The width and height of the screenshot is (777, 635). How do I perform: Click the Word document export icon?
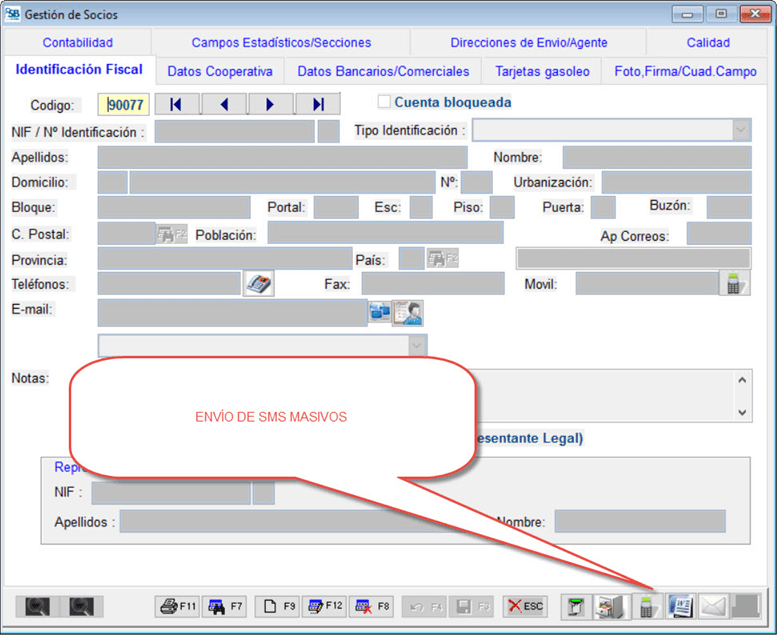click(x=680, y=606)
